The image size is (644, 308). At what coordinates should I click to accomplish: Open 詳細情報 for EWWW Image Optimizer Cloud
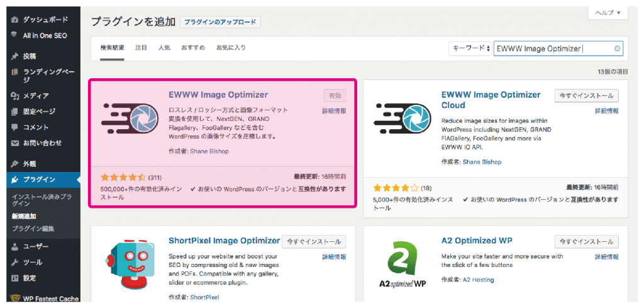(x=607, y=111)
